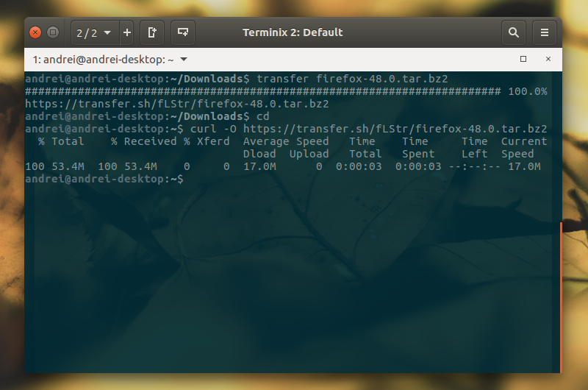This screenshot has height=390, width=588.
Task: Click the 'Left' column label
Action: [x=475, y=154]
